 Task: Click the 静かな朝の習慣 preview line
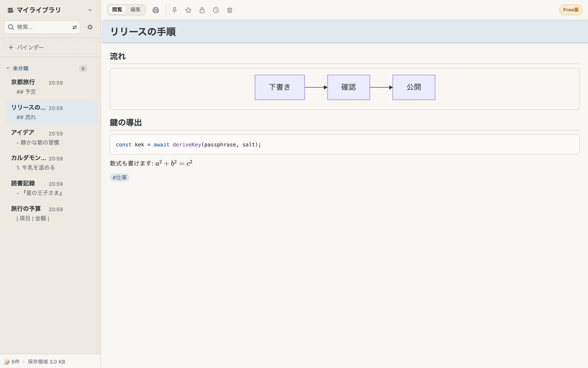click(x=38, y=142)
